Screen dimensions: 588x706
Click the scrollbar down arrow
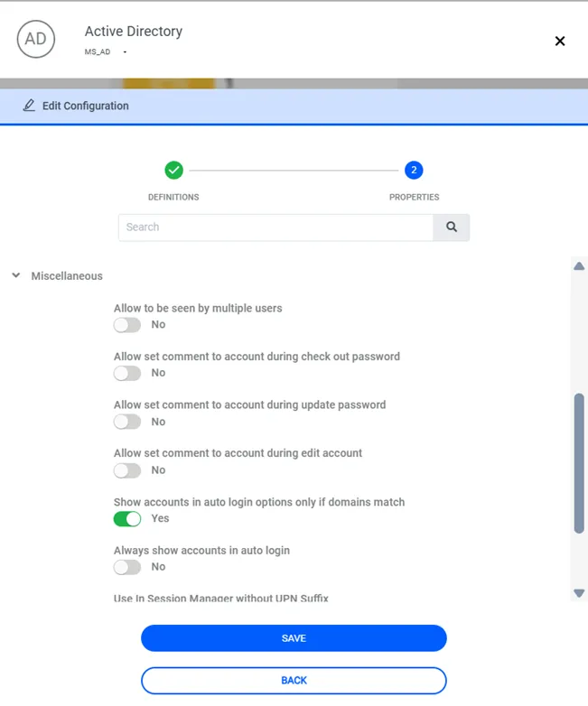(x=579, y=593)
